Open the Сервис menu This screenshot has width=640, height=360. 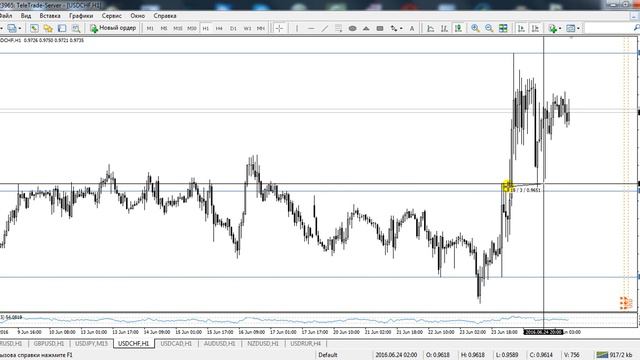tap(112, 16)
